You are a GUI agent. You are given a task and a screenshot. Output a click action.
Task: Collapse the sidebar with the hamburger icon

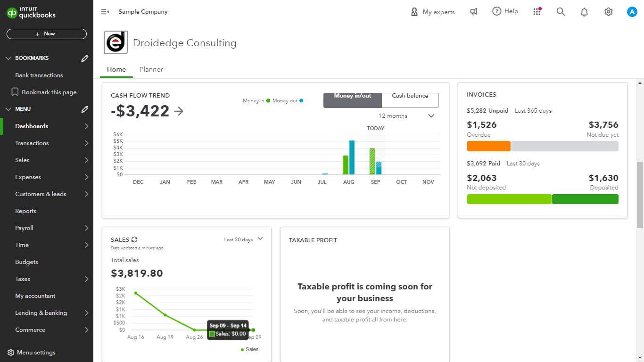click(105, 12)
